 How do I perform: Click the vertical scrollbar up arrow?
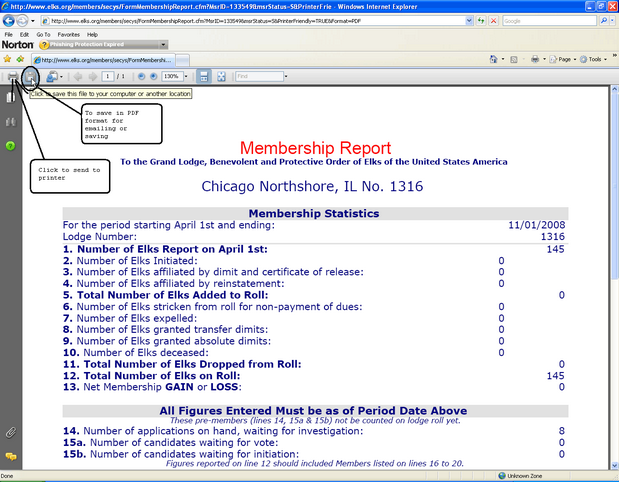pyautogui.click(x=615, y=90)
